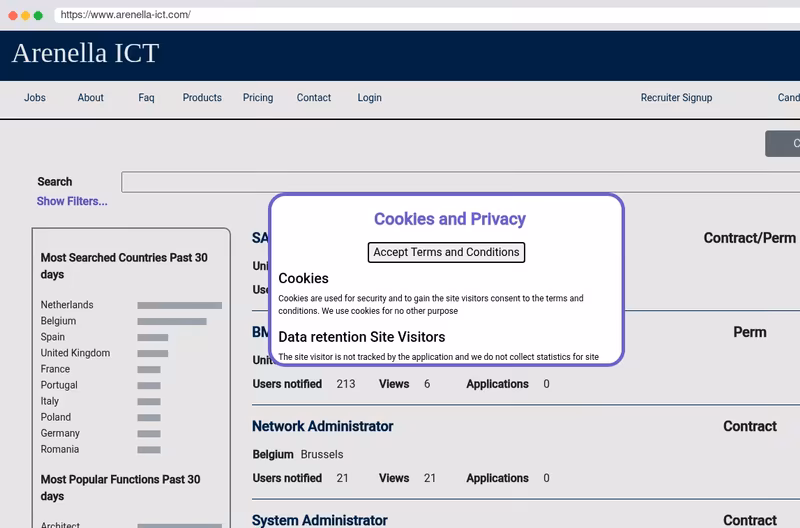Click the Contract/Perm label on first job

(x=749, y=238)
